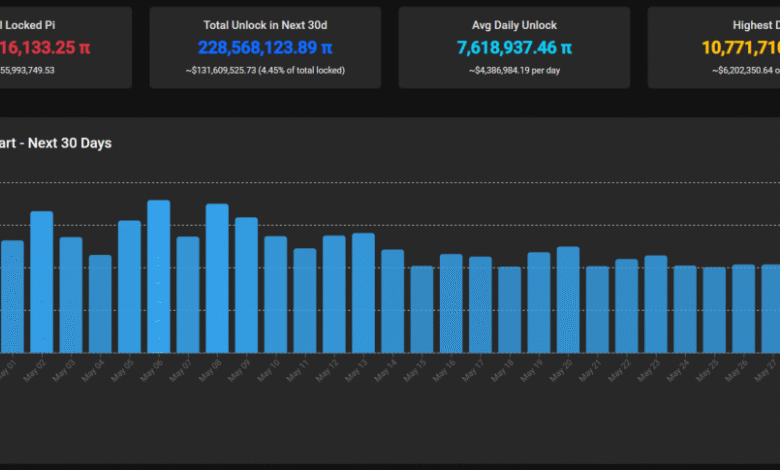This screenshot has width=780, height=470.
Task: Select the May 24 bar
Action: (685, 309)
